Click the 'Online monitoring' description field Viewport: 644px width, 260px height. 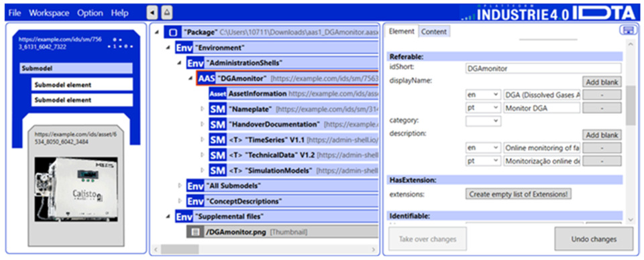pyautogui.click(x=542, y=147)
